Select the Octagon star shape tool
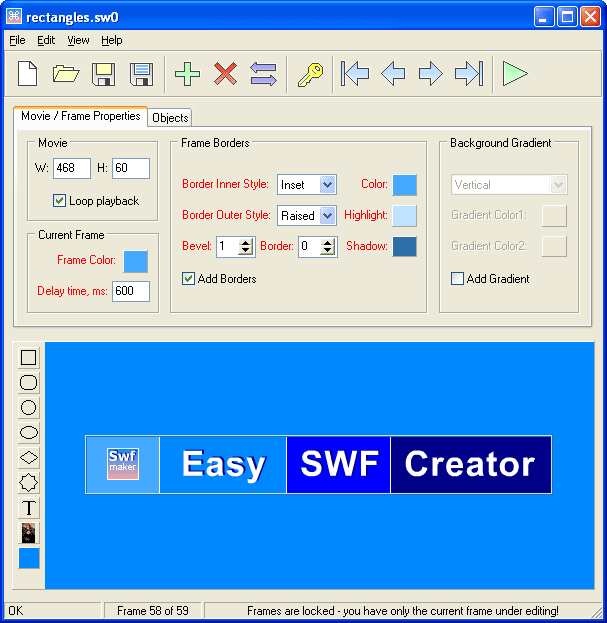This screenshot has width=607, height=623. pos(29,482)
